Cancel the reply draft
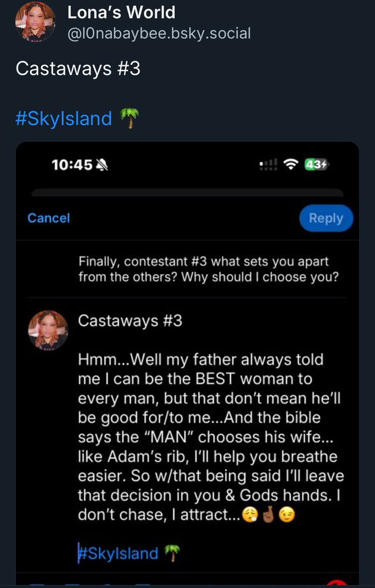375x588 pixels. tap(49, 218)
